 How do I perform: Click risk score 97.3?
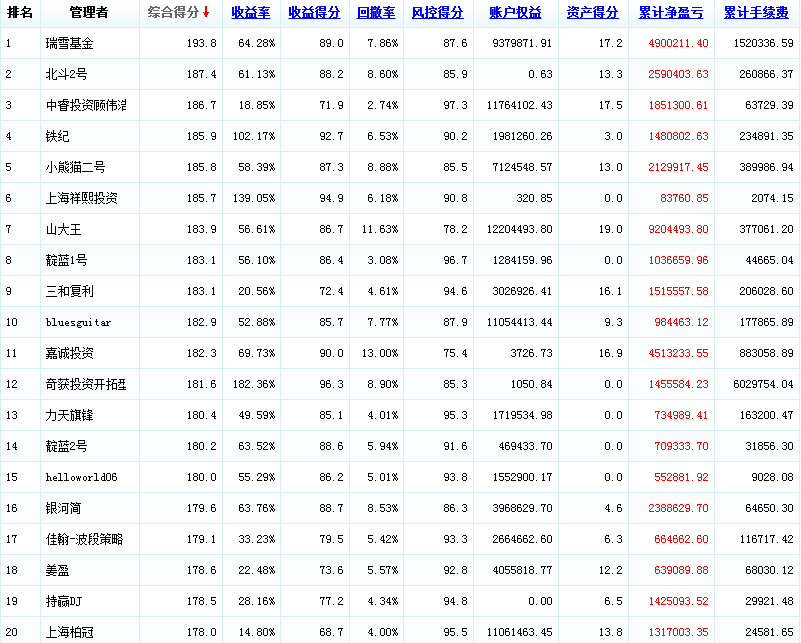(x=455, y=105)
